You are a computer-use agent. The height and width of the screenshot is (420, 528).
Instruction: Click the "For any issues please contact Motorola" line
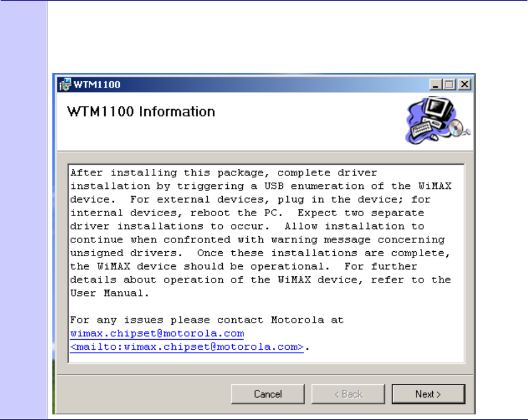(x=207, y=320)
